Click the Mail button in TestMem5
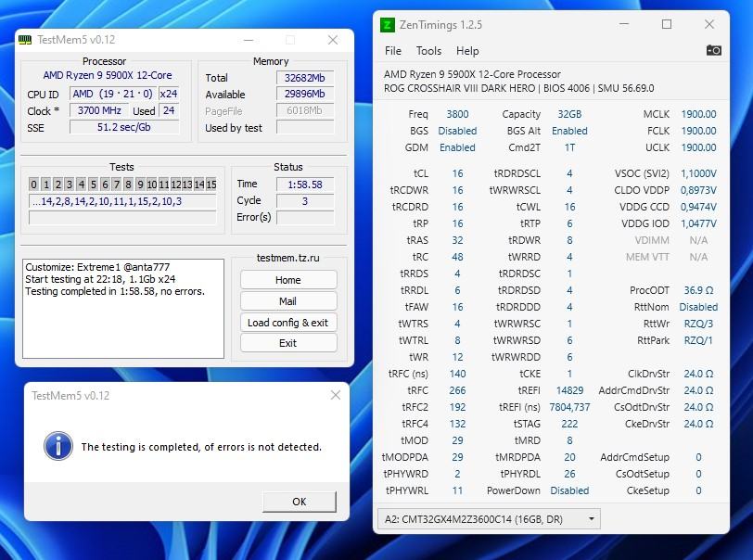Screen dimensions: 753x560 [288, 301]
